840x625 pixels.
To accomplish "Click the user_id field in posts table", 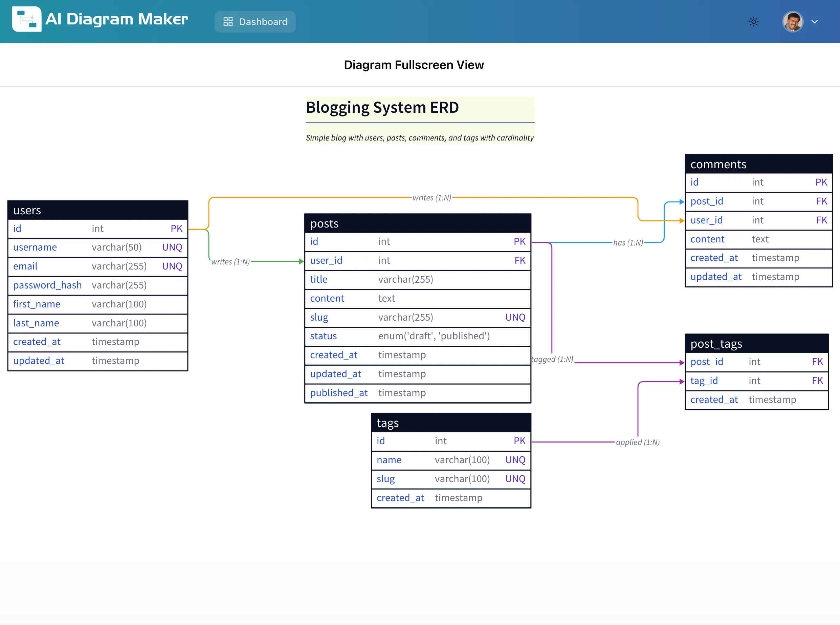I will tap(326, 260).
